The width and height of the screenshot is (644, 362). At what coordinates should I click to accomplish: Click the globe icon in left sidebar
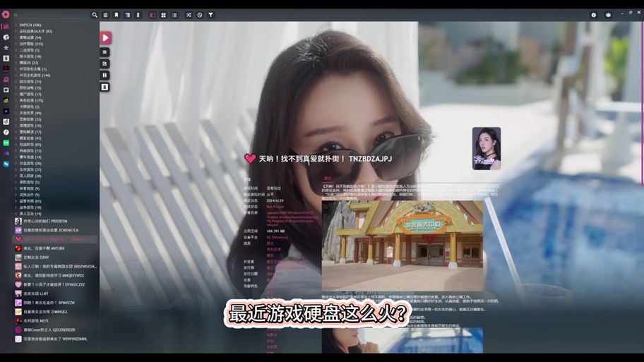pos(6,37)
